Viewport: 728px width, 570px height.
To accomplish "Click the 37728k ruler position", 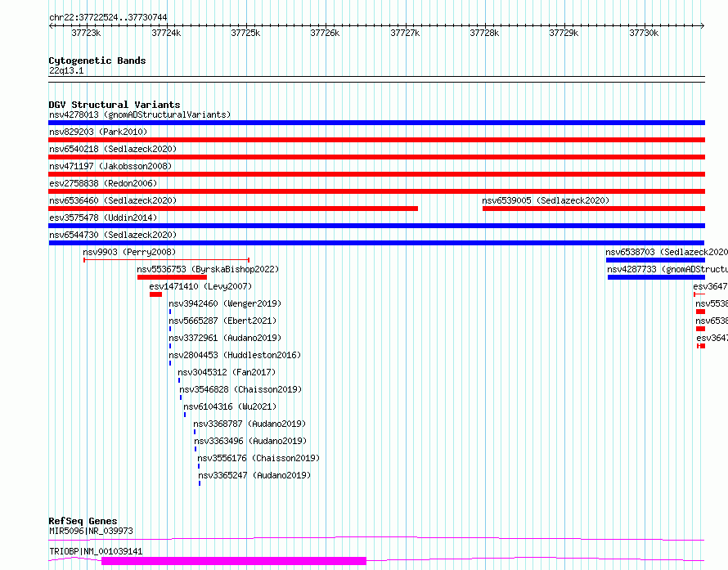I will click(x=484, y=33).
